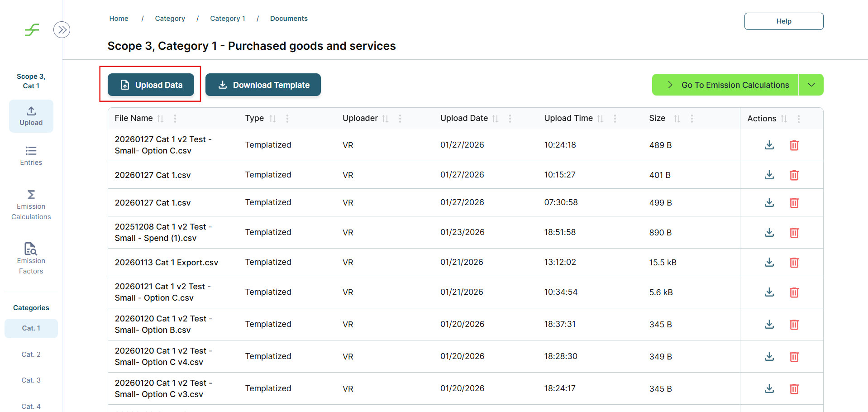Navigate to Home in the breadcrumb

tap(119, 19)
